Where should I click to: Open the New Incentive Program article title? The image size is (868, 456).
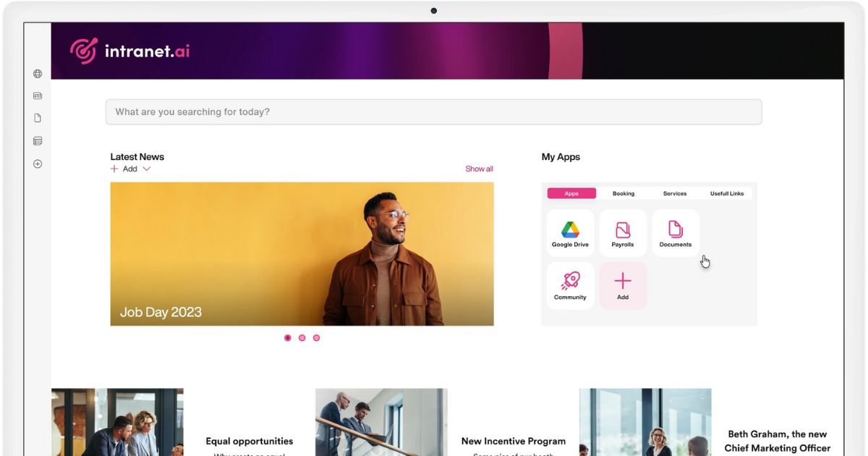pos(514,441)
